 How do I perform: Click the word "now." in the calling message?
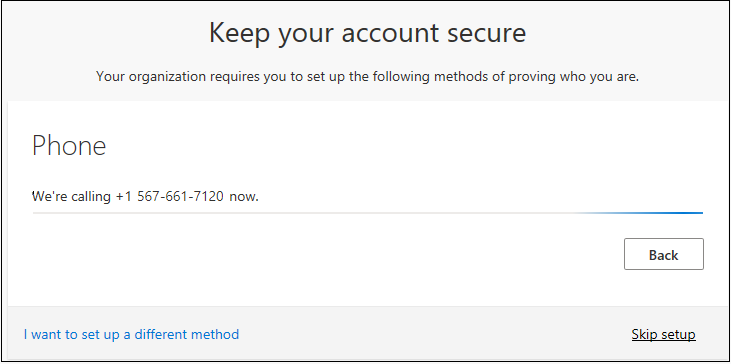(244, 197)
